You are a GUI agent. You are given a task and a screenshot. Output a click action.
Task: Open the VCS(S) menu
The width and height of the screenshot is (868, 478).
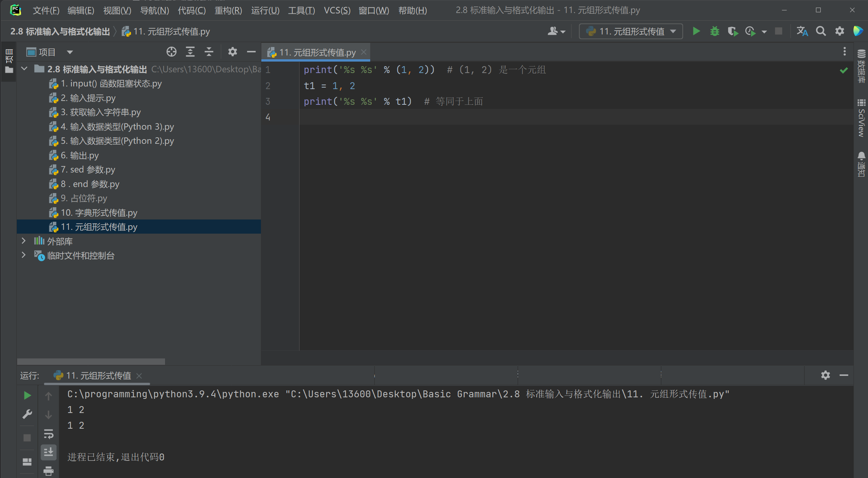click(337, 10)
